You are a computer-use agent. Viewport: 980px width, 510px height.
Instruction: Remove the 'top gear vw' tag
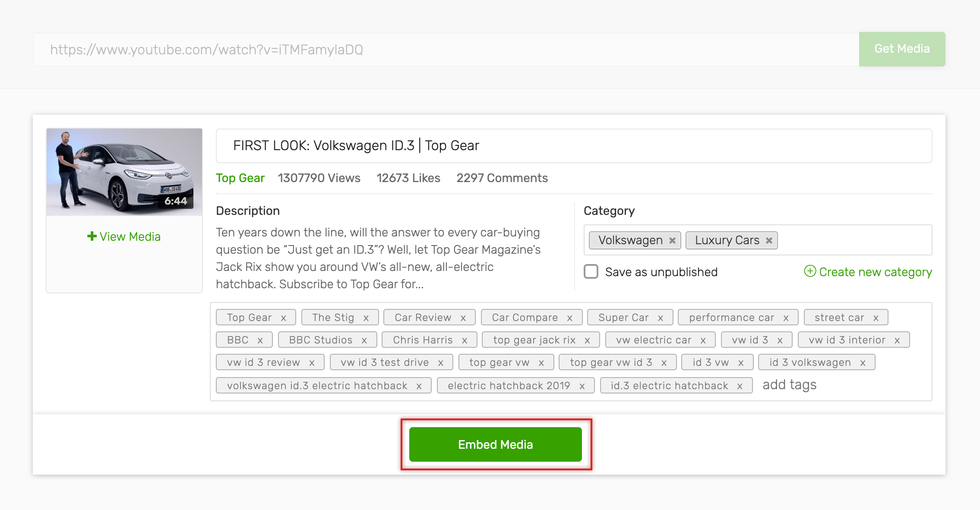click(x=541, y=363)
